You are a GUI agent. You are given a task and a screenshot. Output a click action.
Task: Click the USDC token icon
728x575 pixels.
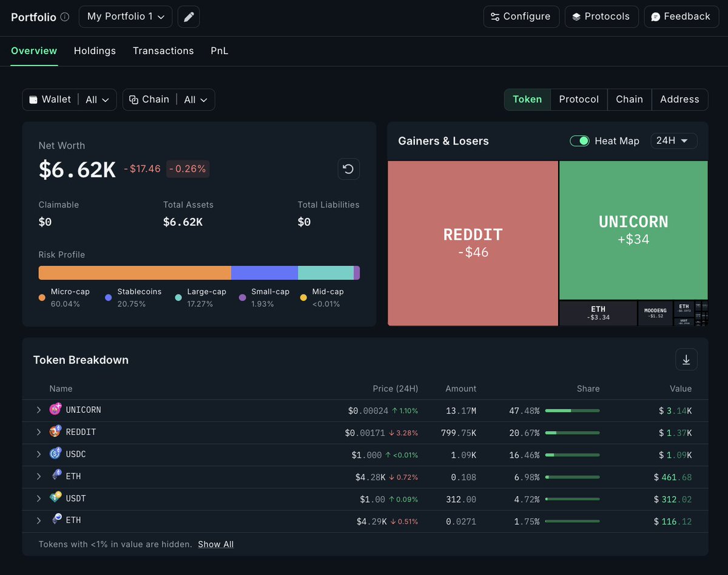(56, 453)
